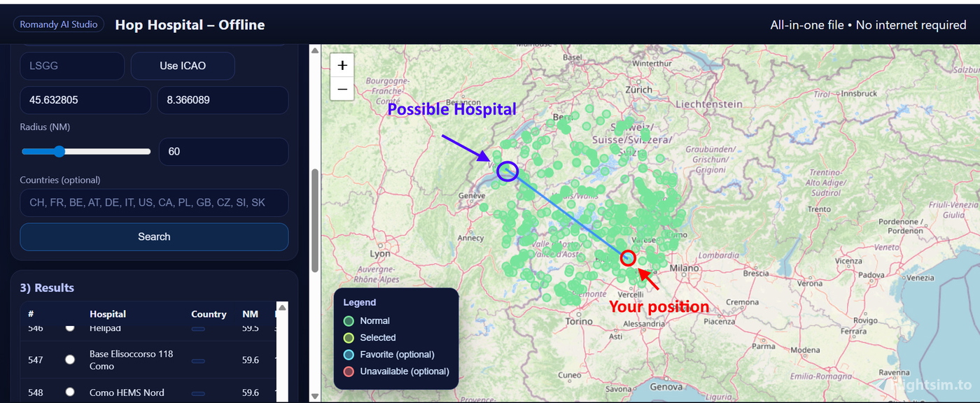The height and width of the screenshot is (403, 980).
Task: Click the results list scrollbar up arrow
Action: pos(282,306)
